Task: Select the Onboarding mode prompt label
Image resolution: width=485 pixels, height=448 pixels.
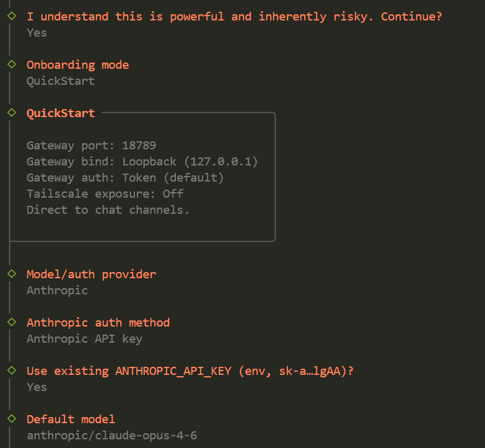Action: [x=77, y=65]
